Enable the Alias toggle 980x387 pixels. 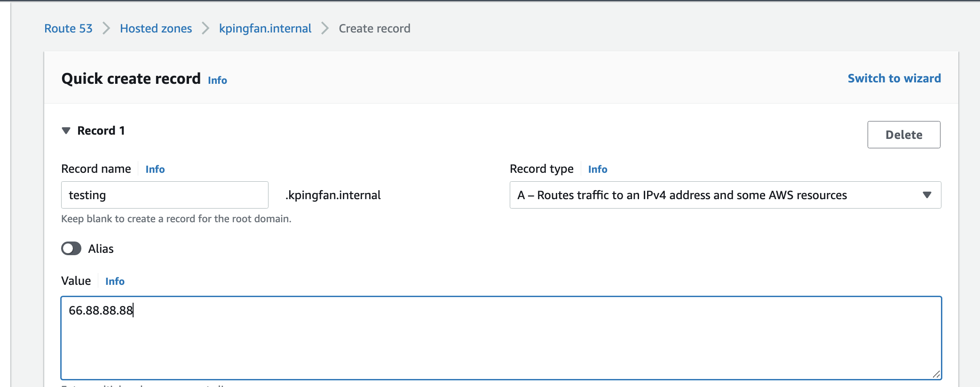(x=71, y=248)
